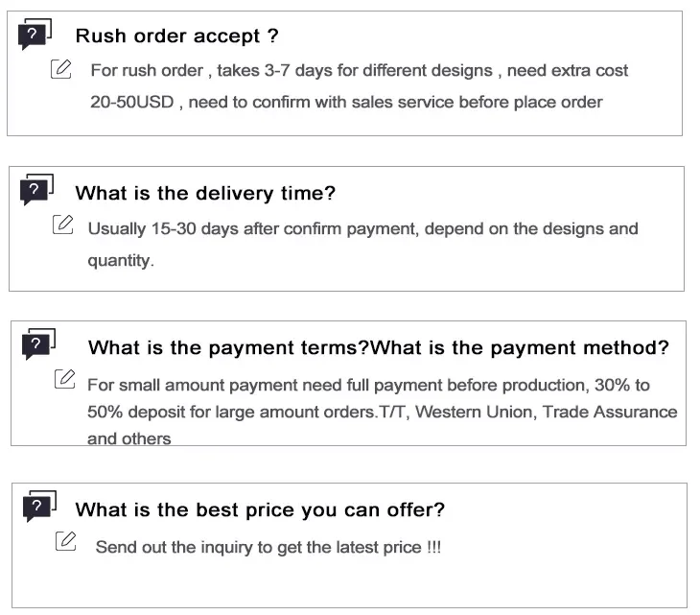
Task: Click the 'Usually 15-30 days after confirm payment' text
Action: [363, 228]
